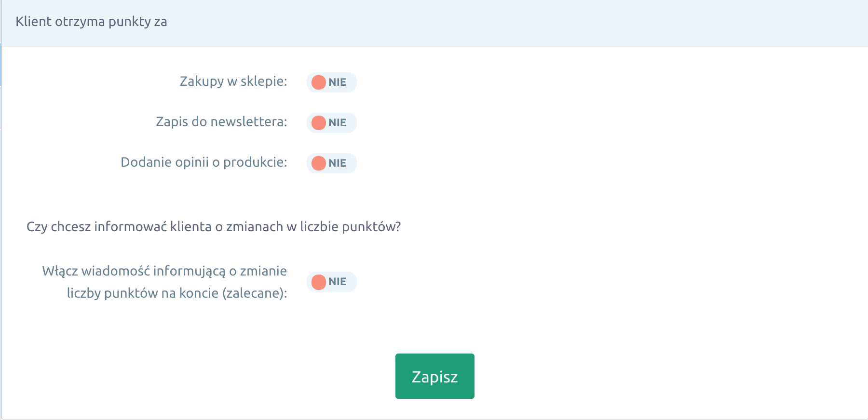
Task: Click red knob of notification message toggle
Action: (x=319, y=282)
